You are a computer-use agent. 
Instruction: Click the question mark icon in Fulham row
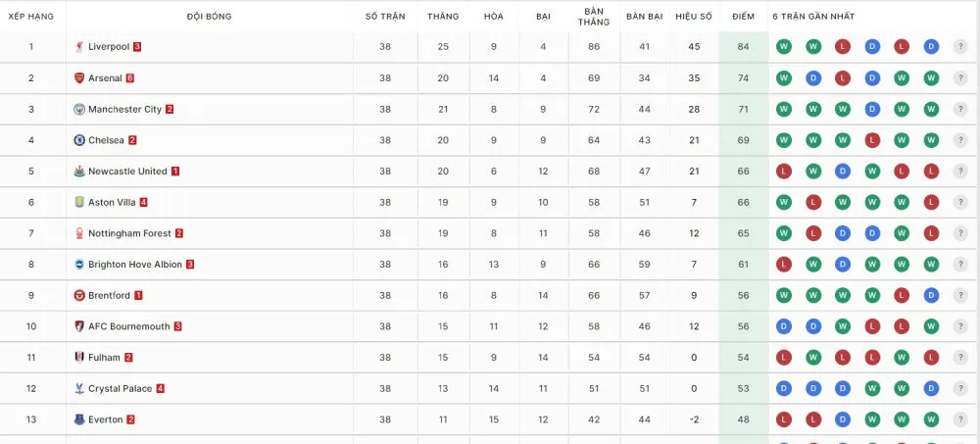pyautogui.click(x=960, y=358)
